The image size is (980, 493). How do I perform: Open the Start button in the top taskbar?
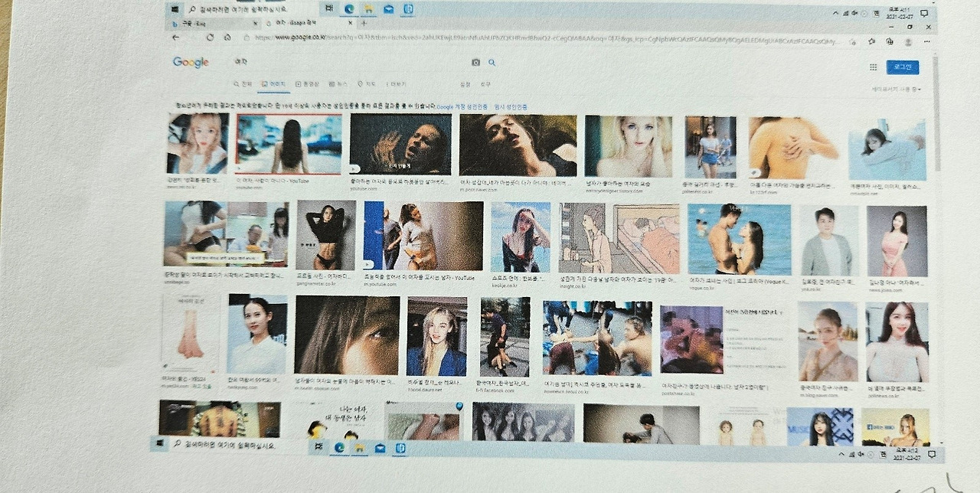point(175,8)
